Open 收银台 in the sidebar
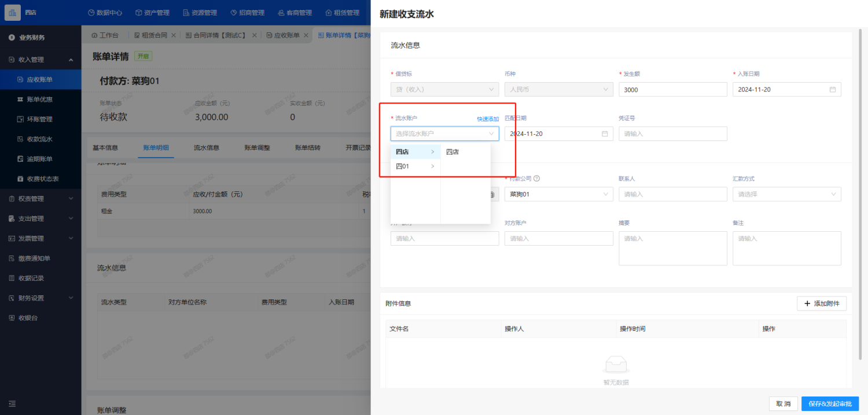Image resolution: width=868 pixels, height=415 pixels. coord(41,318)
